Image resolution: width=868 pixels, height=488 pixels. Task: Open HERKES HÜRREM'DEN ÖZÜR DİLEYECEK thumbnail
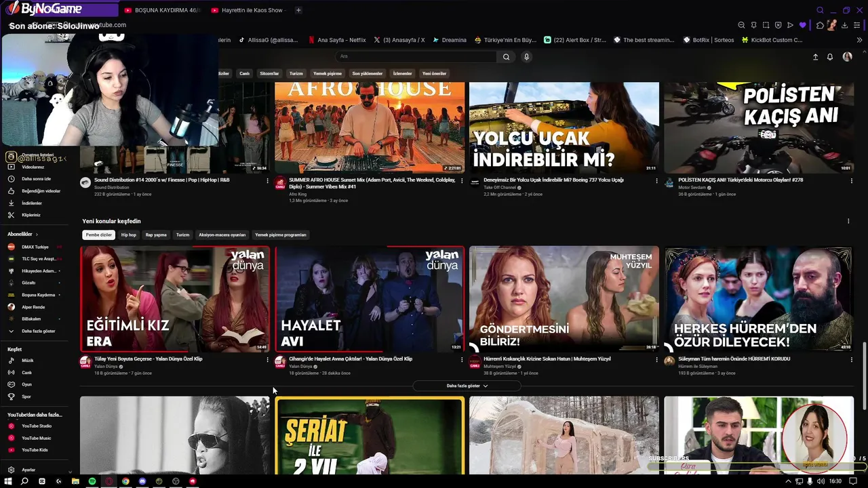[759, 299]
